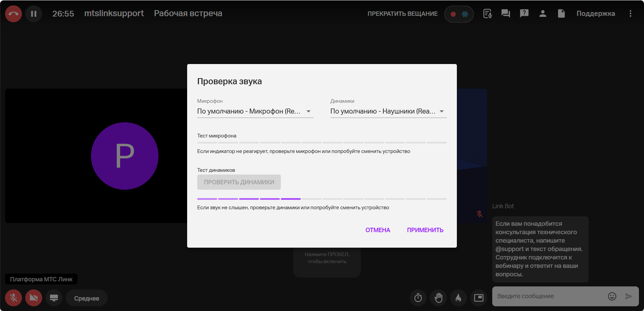Turn on the camera toggle button

[34, 298]
